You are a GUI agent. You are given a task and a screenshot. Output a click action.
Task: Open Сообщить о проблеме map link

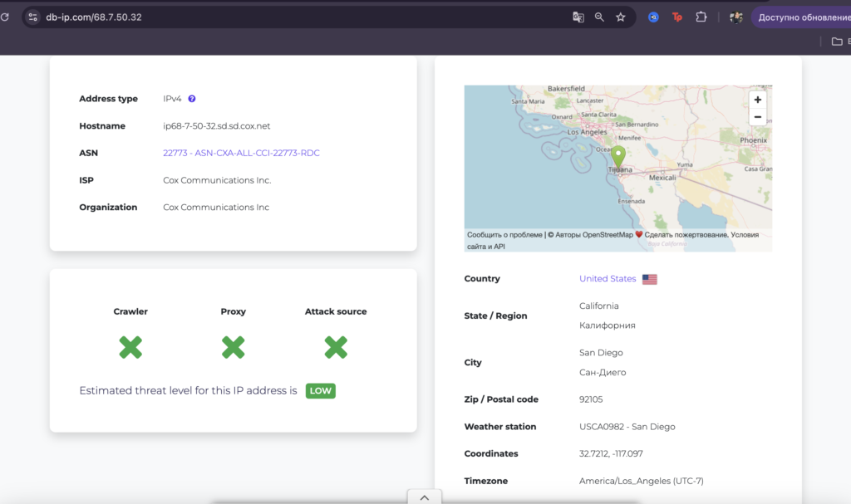(504, 235)
